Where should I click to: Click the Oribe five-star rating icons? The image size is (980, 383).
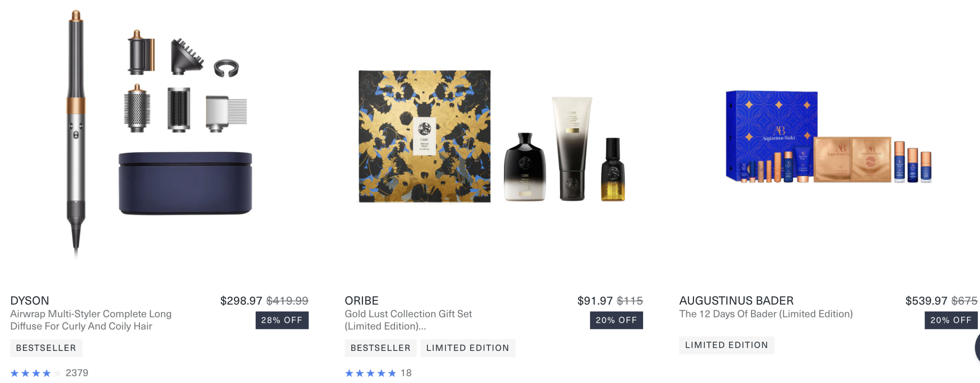370,373
